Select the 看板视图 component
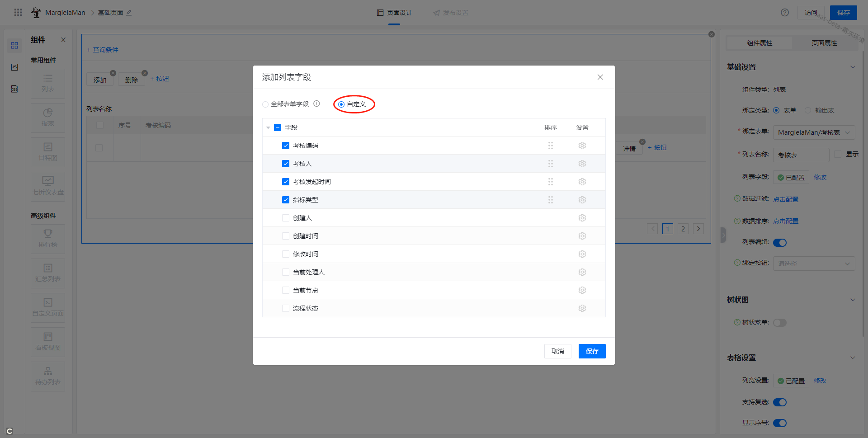 48,342
